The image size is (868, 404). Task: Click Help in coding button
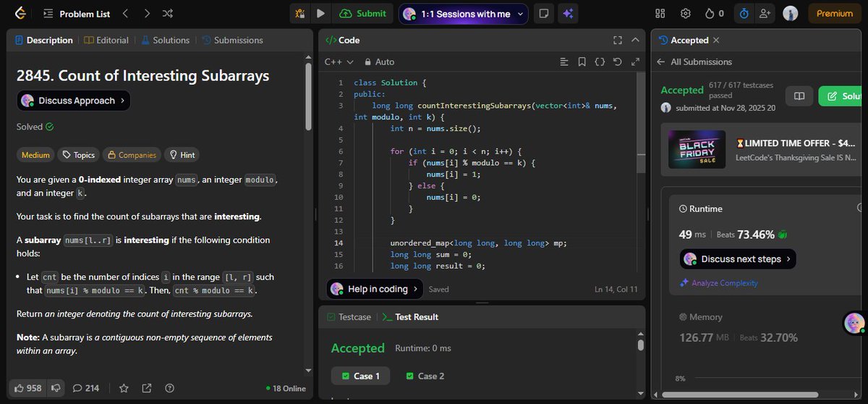click(x=375, y=289)
